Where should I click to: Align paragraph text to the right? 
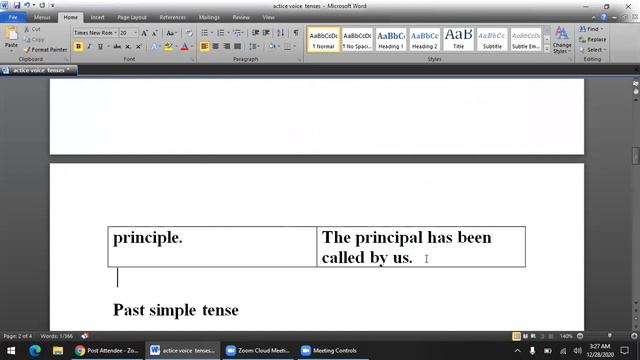[x=227, y=47]
